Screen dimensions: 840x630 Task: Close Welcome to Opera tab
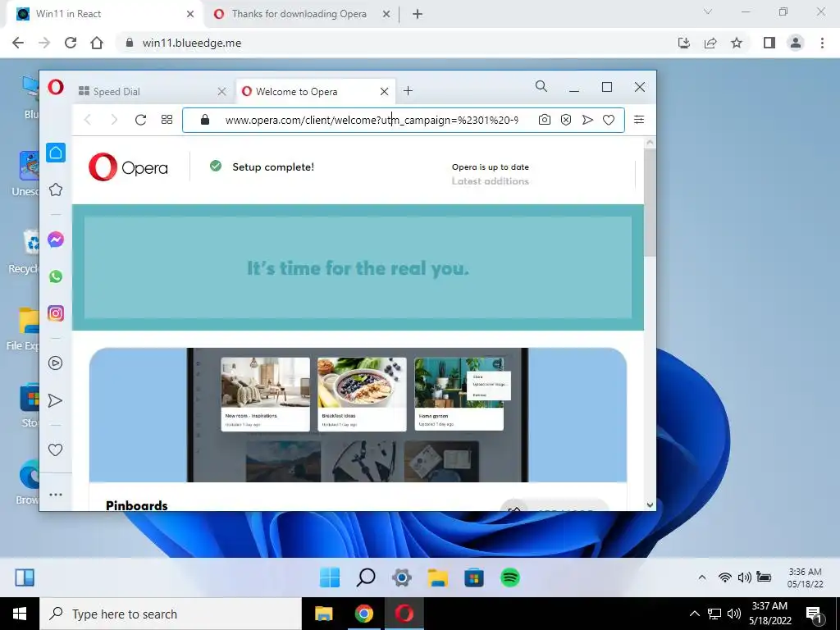tap(384, 92)
